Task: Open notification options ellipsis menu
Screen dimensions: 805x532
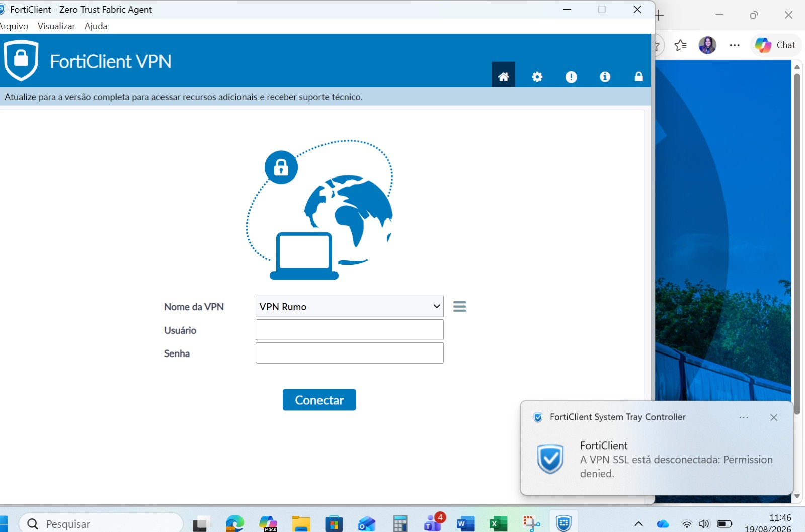Action: tap(744, 417)
